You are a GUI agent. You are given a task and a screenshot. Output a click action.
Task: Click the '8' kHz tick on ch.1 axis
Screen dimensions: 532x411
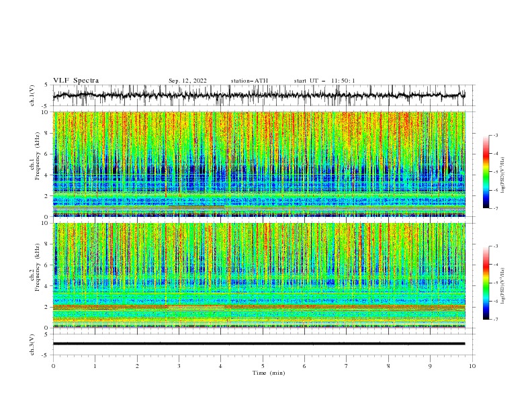click(47, 133)
